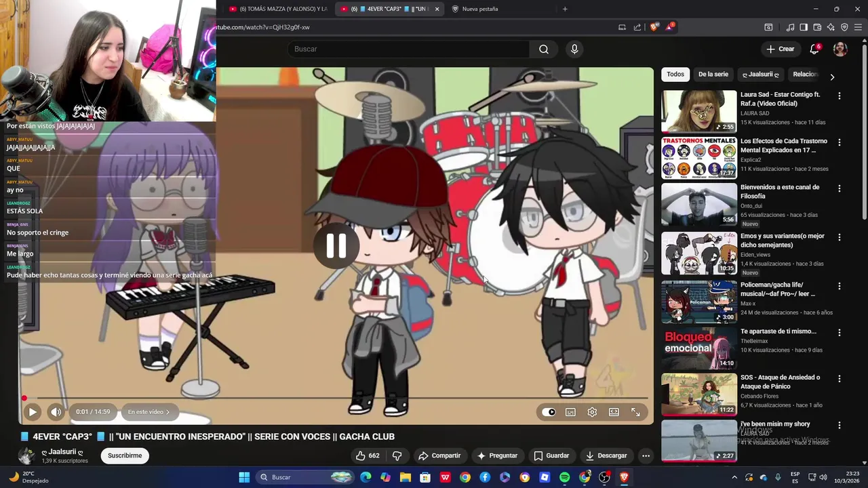Open the options menu for 'SOS - Ataque de Ansiedad'

coord(840,378)
